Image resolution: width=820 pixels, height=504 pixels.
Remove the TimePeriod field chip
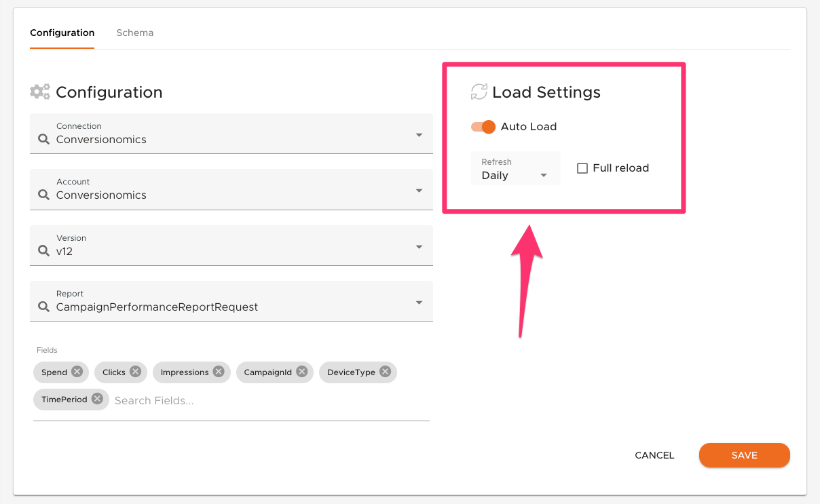[97, 399]
